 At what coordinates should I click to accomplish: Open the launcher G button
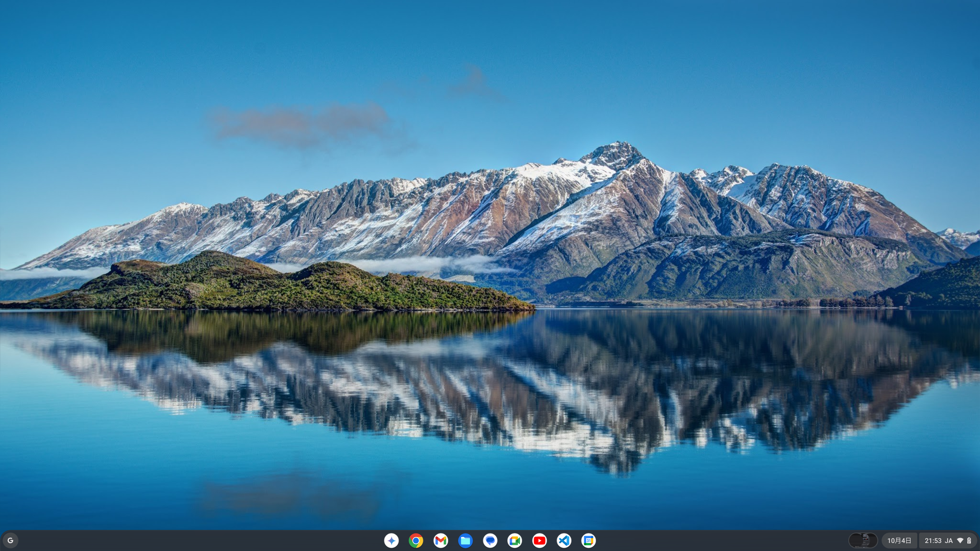point(10,540)
